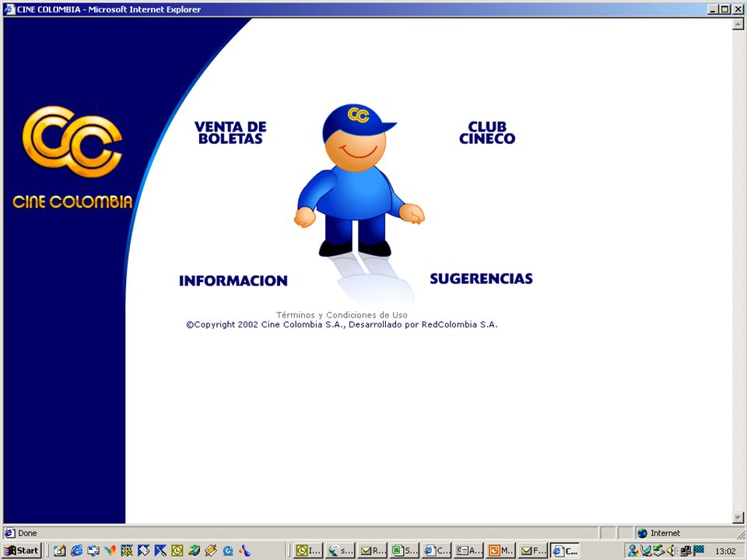The height and width of the screenshot is (560, 747).
Task: Open the green globe quick launch icon
Action: click(x=194, y=551)
